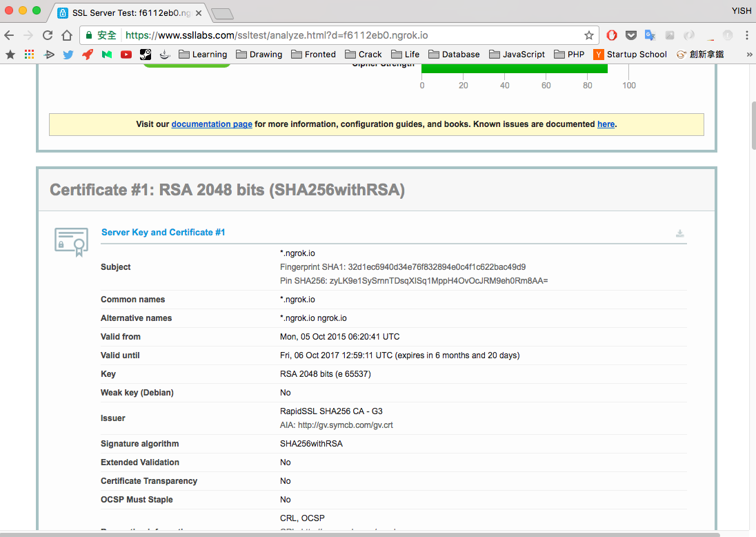
Task: Save page with the Pocket extension
Action: (631, 35)
